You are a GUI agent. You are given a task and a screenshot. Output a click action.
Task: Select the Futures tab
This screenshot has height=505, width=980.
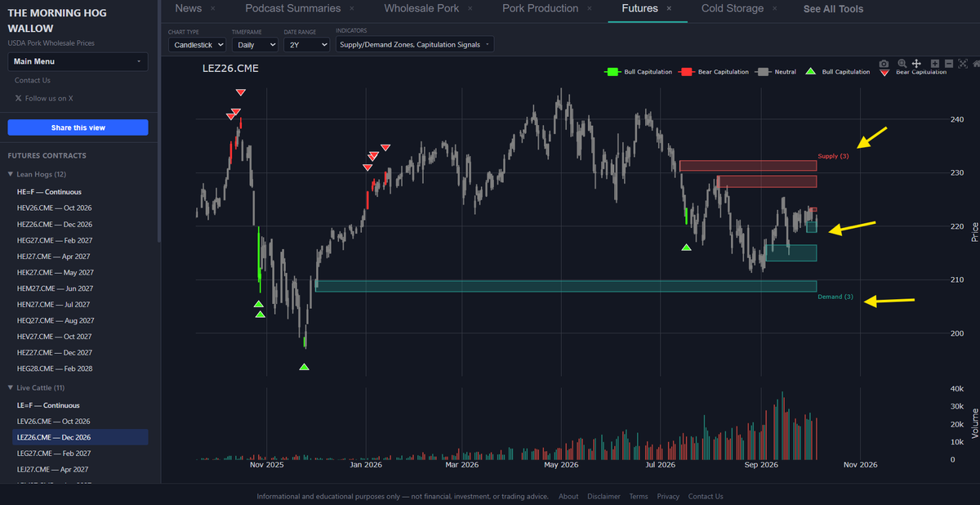639,8
